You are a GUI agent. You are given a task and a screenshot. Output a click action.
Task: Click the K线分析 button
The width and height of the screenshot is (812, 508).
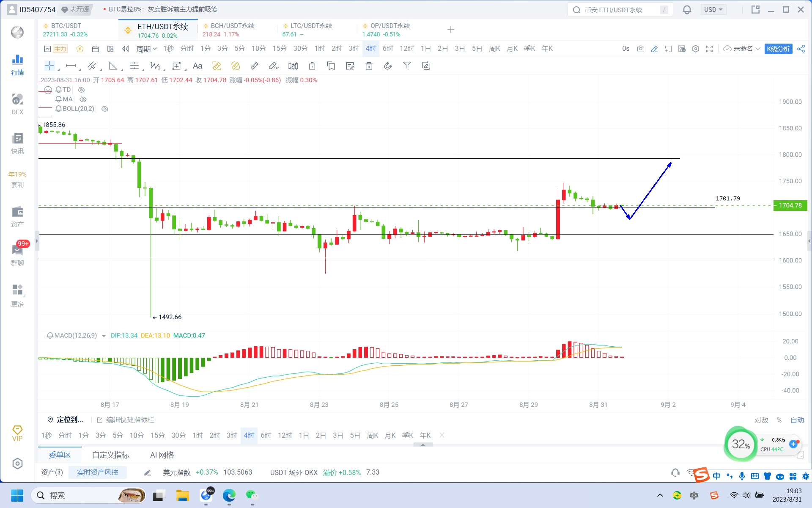(778, 49)
